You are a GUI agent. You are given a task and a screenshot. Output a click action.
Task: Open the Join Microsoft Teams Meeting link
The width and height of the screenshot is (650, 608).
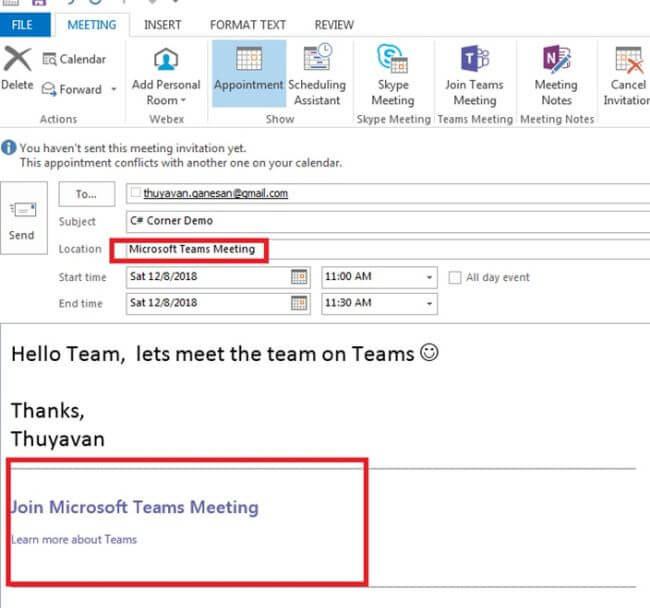point(135,507)
